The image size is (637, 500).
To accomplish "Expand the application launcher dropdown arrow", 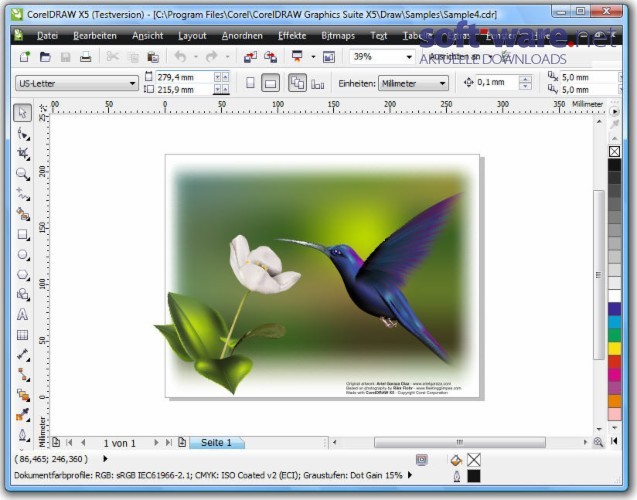I will pyautogui.click(x=313, y=57).
